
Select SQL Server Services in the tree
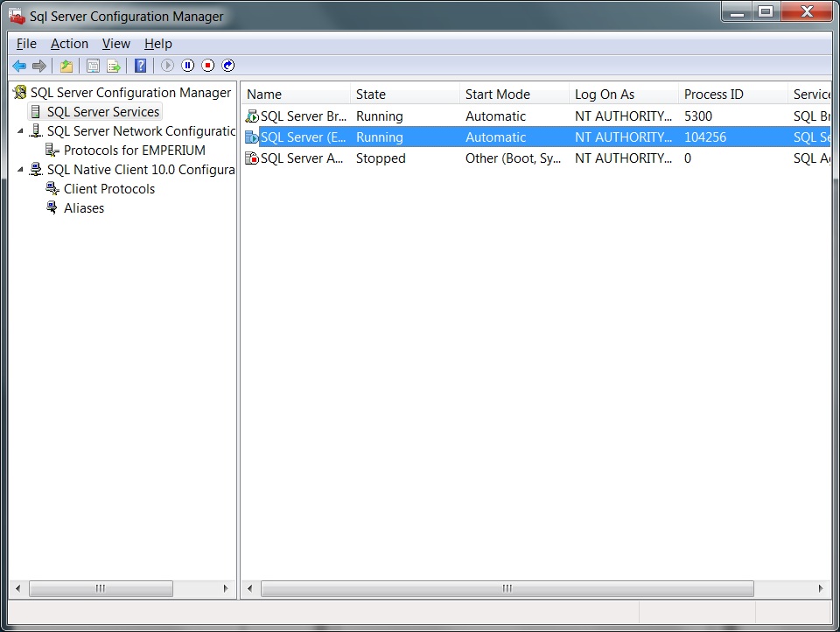(x=102, y=112)
